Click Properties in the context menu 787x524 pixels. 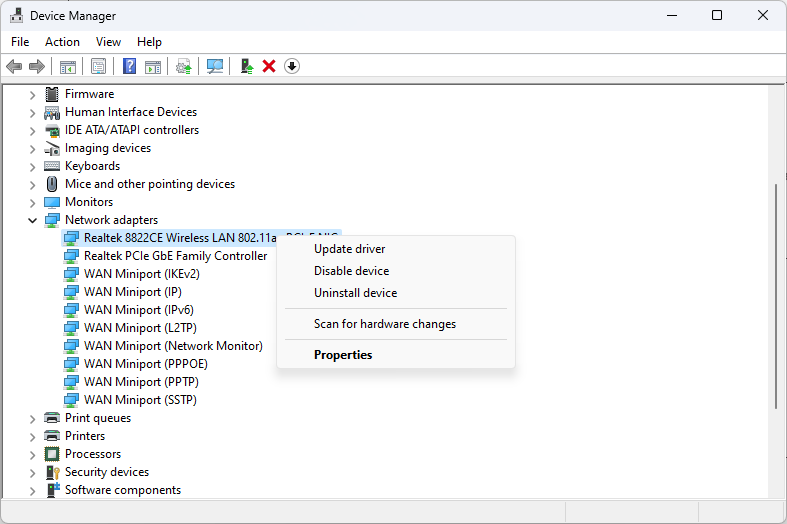[x=342, y=355]
